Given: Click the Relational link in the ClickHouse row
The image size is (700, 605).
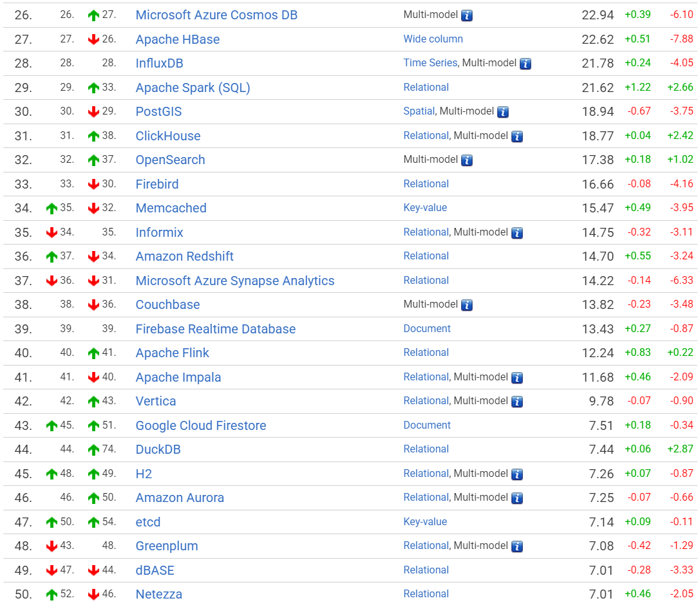Looking at the screenshot, I should tap(426, 136).
